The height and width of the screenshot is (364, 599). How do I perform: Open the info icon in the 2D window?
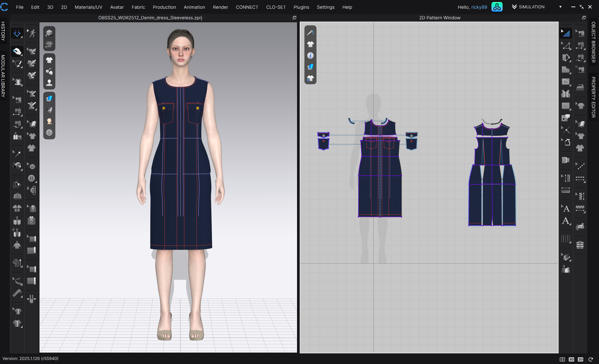310,56
